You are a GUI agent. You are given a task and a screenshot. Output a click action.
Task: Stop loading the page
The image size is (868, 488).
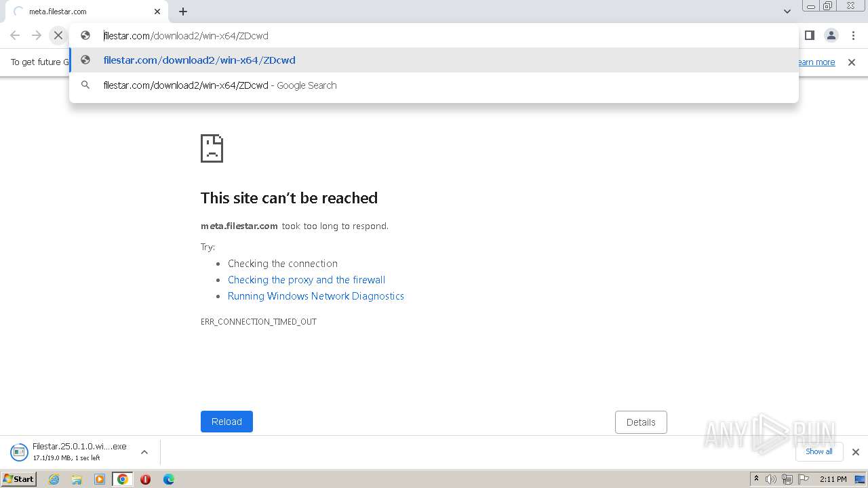click(58, 35)
